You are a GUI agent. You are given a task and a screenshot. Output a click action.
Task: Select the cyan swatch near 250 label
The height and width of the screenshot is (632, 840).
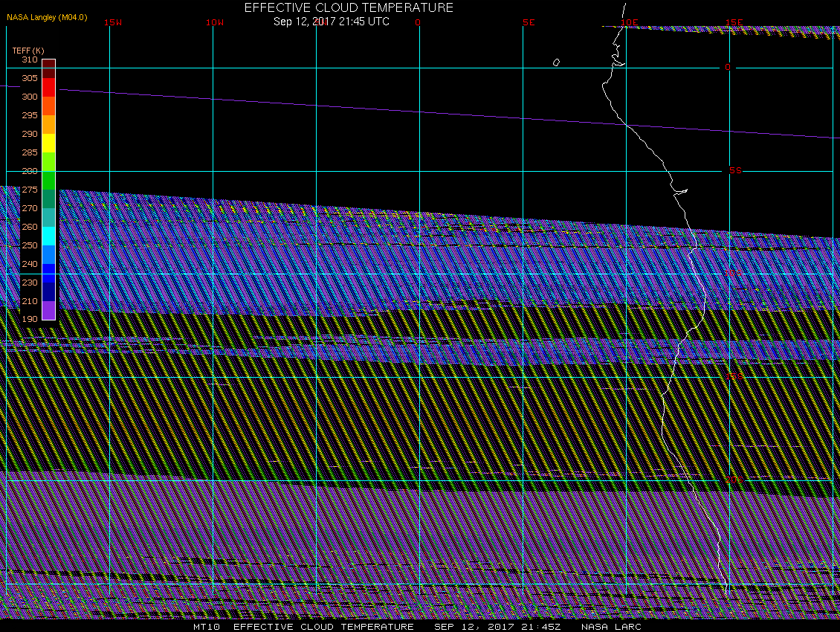48,236
